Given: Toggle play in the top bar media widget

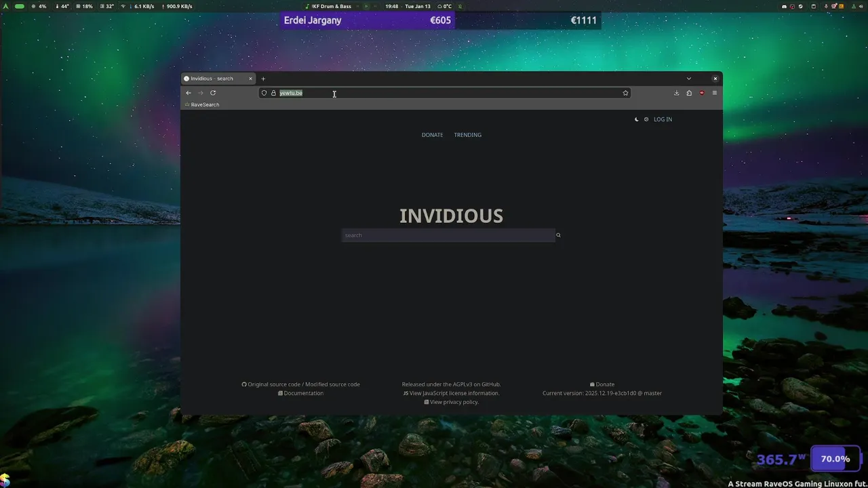Looking at the screenshot, I should (366, 6).
